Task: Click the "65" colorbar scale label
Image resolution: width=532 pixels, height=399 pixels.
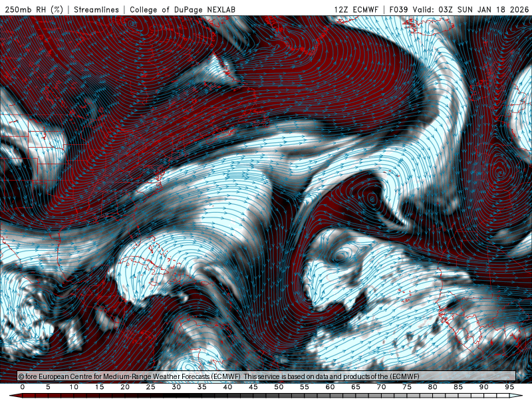Action: (356, 387)
